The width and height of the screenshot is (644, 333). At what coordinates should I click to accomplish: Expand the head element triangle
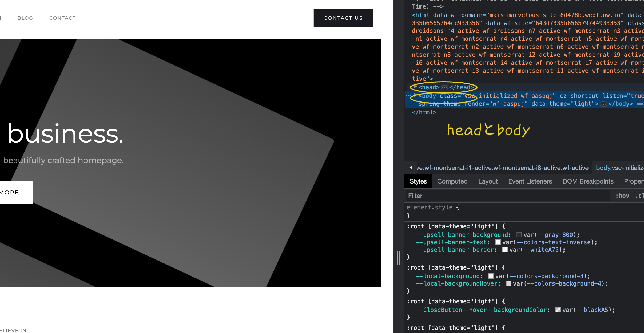pyautogui.click(x=415, y=87)
